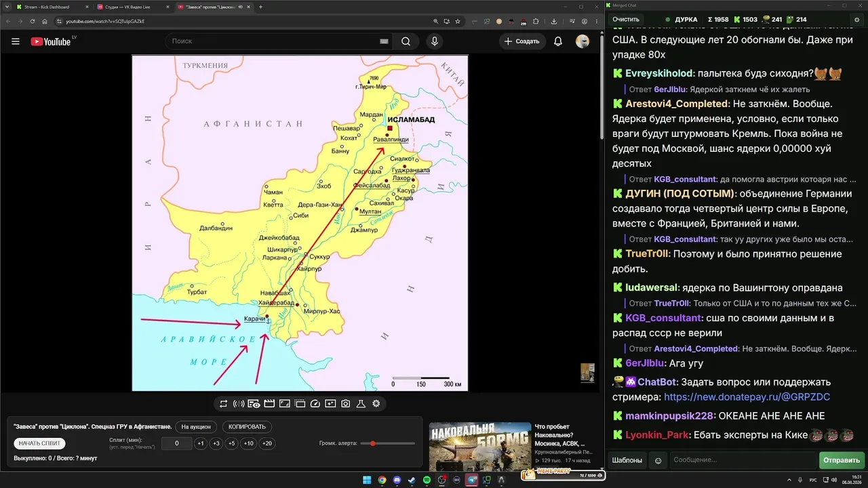Go to browser home page
Image resolution: width=868 pixels, height=488 pixels.
44,21
